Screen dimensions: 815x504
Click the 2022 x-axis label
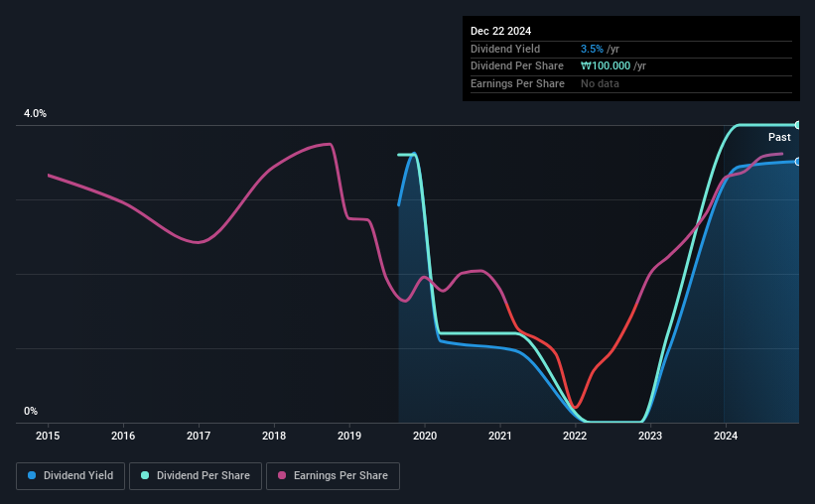click(575, 436)
